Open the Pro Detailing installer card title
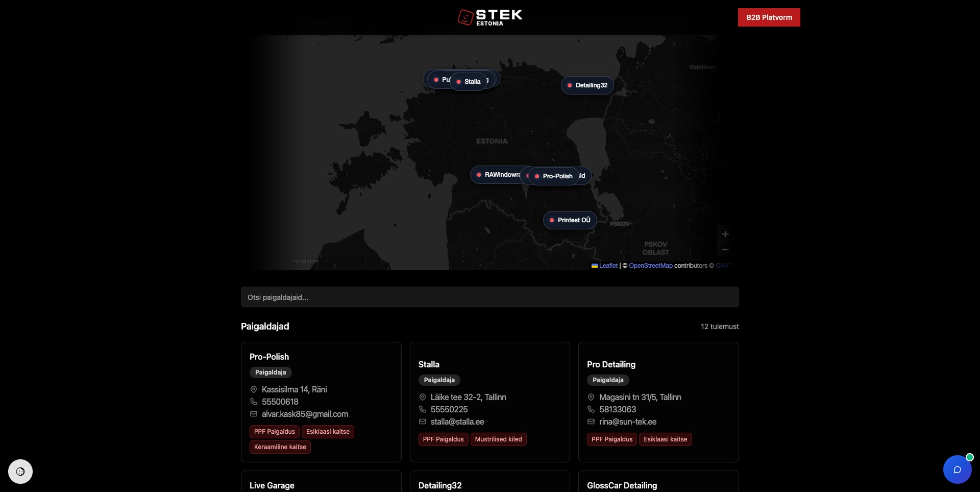 click(611, 364)
